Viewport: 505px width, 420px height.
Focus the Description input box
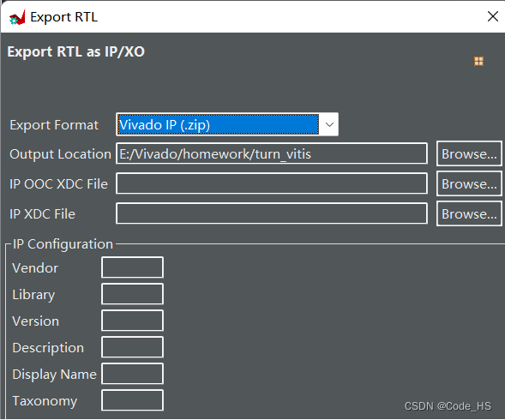(132, 347)
